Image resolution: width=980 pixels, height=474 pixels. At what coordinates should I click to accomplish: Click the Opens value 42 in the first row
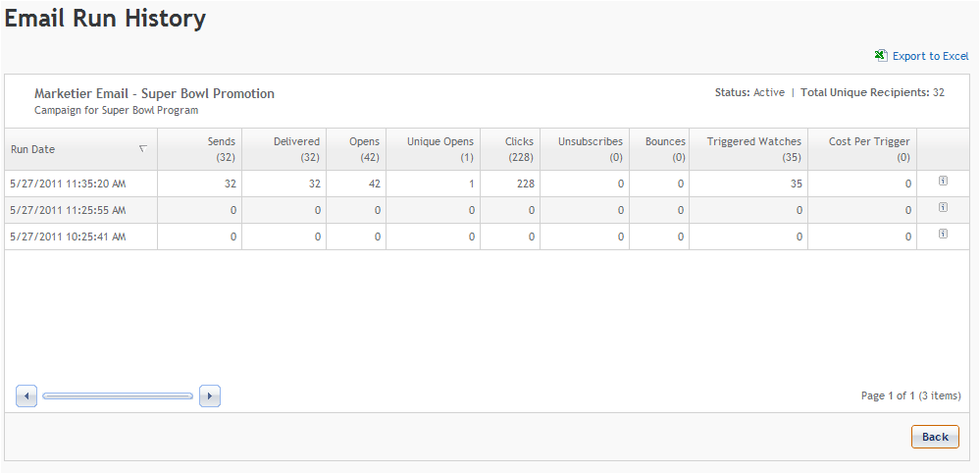click(x=374, y=184)
